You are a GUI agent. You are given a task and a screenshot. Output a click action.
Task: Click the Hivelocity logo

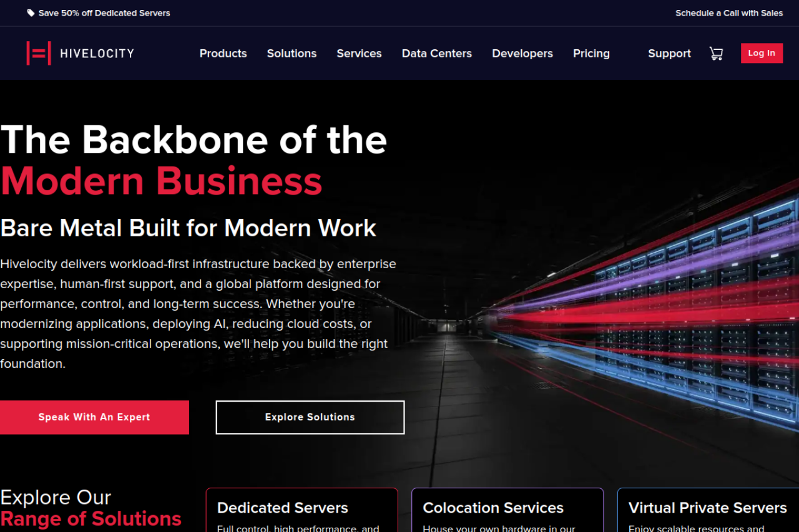click(x=80, y=53)
